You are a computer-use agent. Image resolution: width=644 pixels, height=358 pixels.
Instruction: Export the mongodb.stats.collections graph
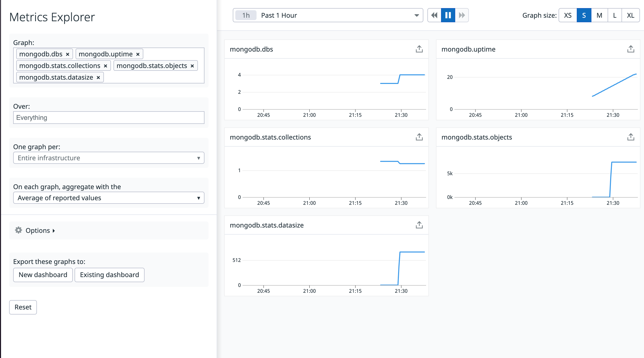coord(419,137)
